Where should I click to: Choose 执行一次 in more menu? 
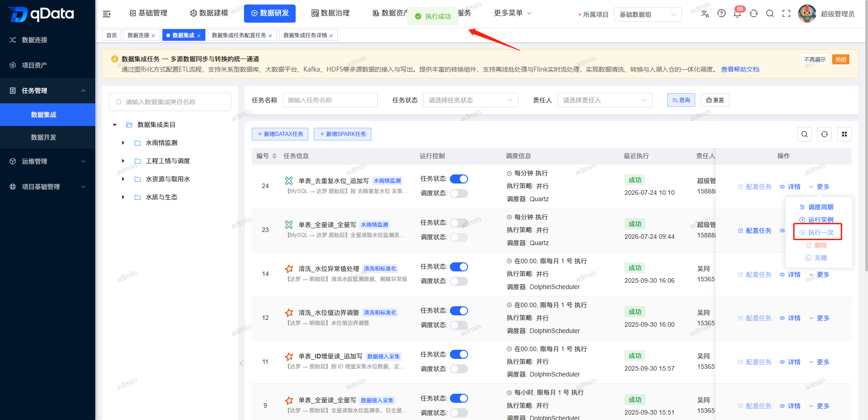click(x=817, y=232)
